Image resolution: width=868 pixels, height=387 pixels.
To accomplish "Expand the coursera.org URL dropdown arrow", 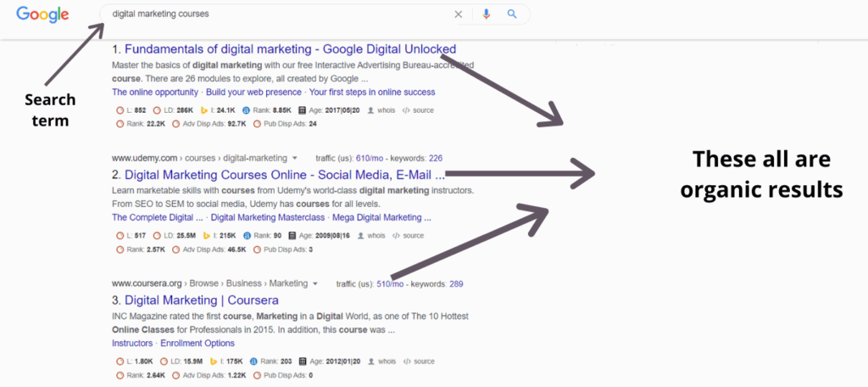I will (x=315, y=283).
